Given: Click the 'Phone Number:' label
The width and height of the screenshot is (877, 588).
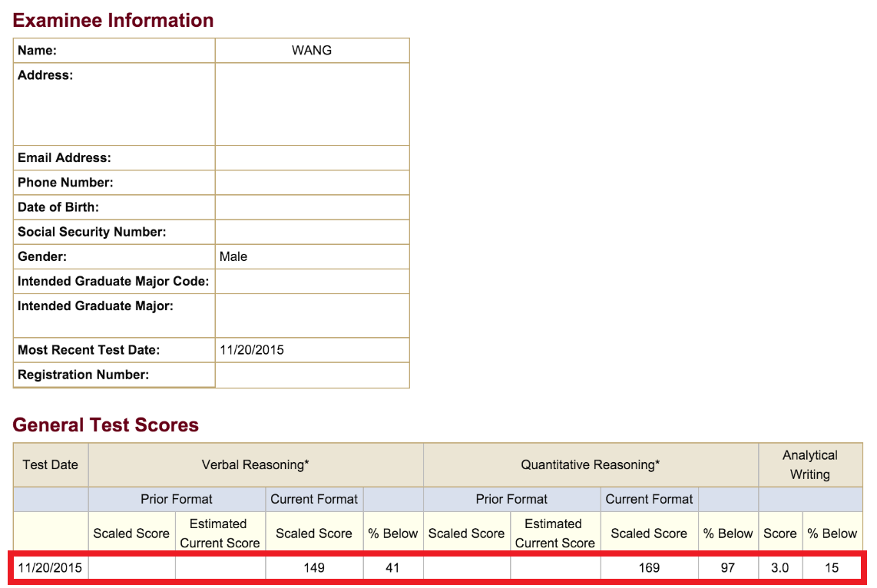Looking at the screenshot, I should point(65,182).
